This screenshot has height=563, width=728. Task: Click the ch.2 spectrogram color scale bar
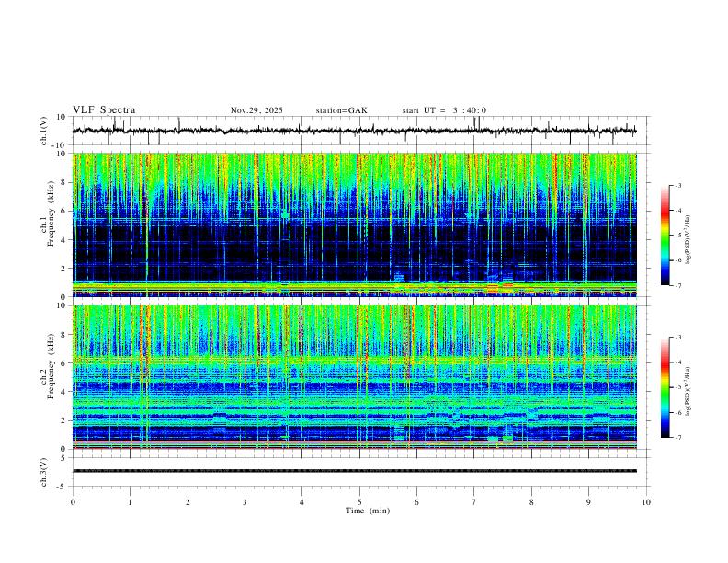pos(665,387)
